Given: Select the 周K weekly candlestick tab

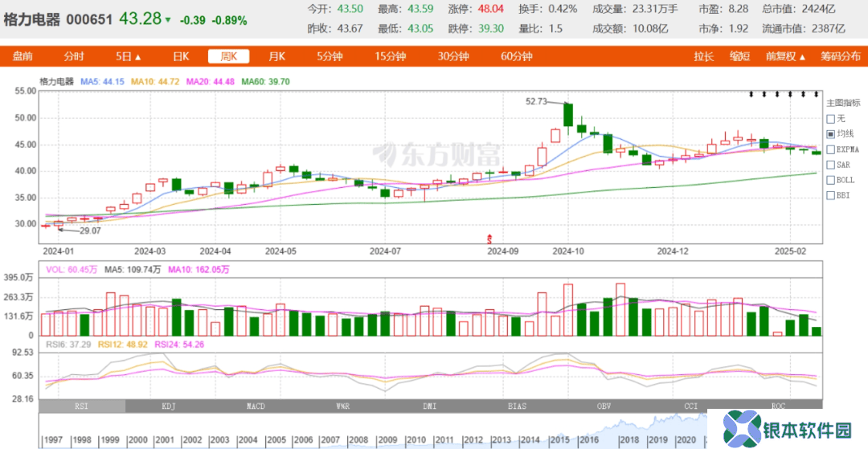Looking at the screenshot, I should tap(228, 56).
